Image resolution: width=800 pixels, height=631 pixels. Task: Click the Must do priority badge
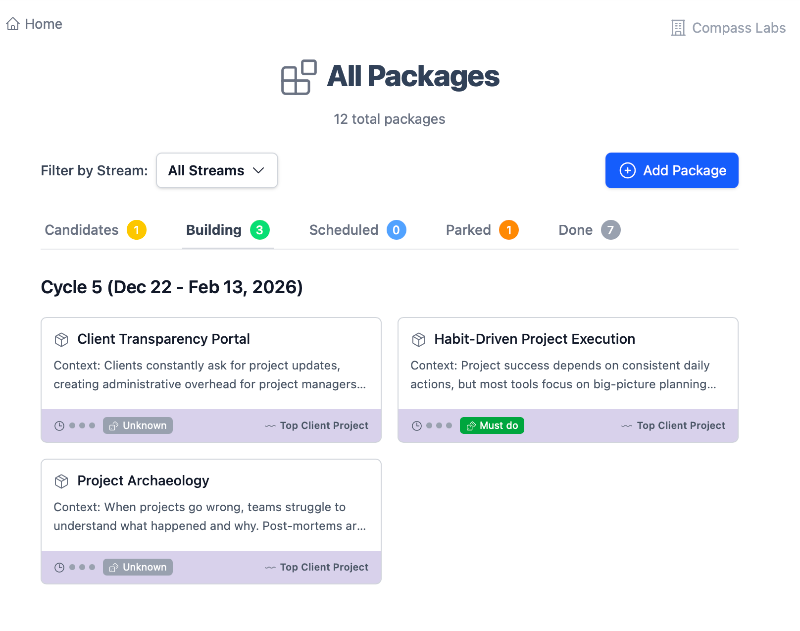[x=492, y=426]
